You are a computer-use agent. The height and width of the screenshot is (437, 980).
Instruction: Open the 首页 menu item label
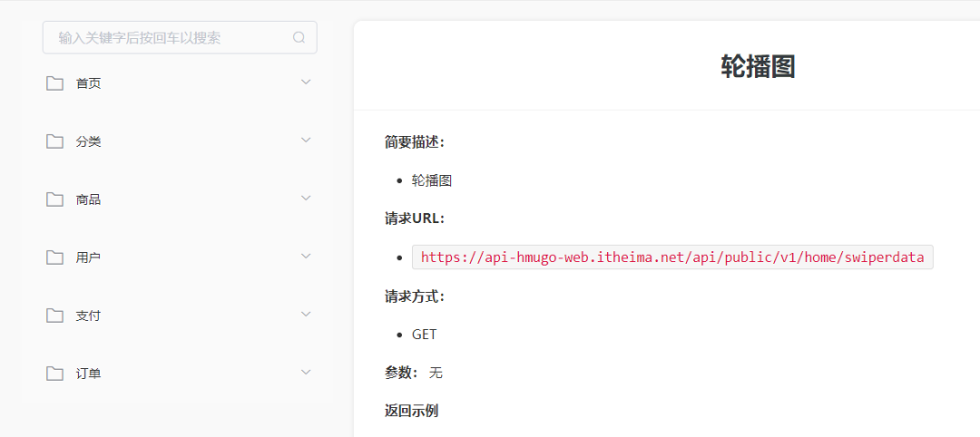tap(88, 83)
